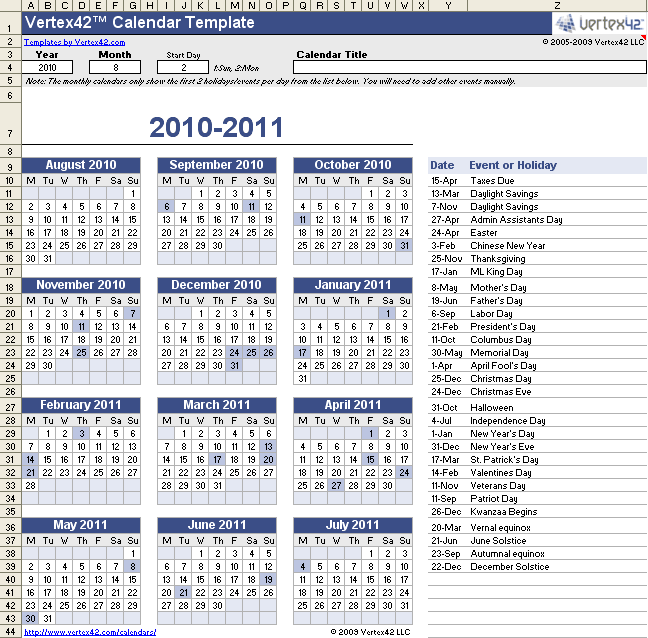Select the Christmas Eve event
The height and width of the screenshot is (638, 648).
click(501, 392)
